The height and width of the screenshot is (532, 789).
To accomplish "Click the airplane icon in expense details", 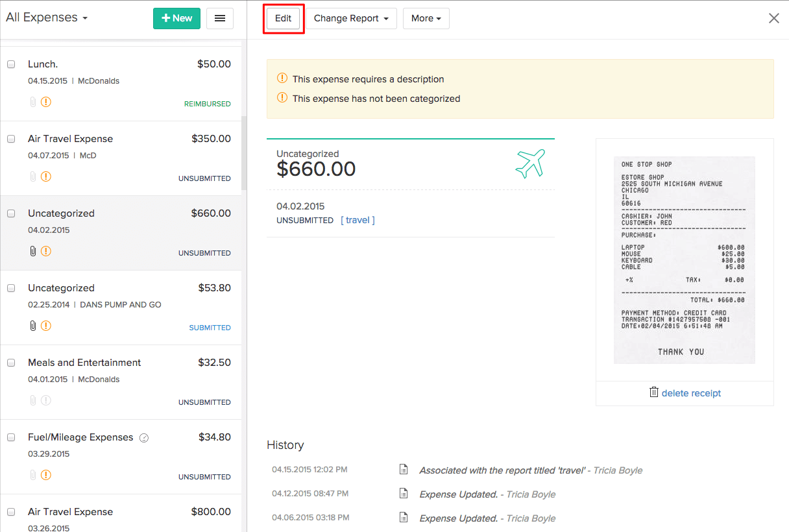I will (530, 164).
